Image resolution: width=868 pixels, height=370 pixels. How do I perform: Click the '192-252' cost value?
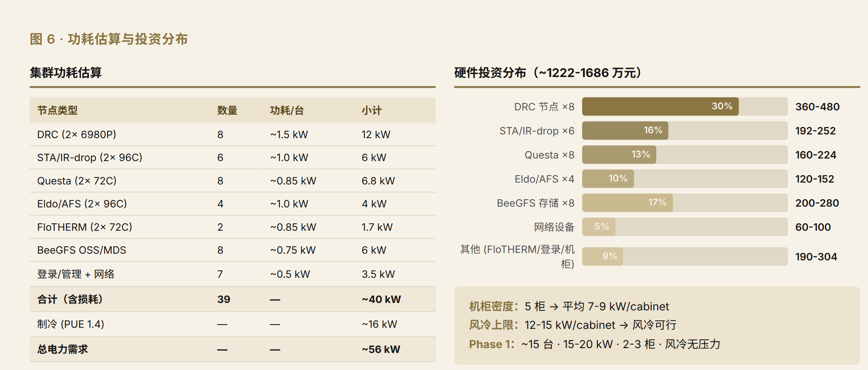pos(815,131)
